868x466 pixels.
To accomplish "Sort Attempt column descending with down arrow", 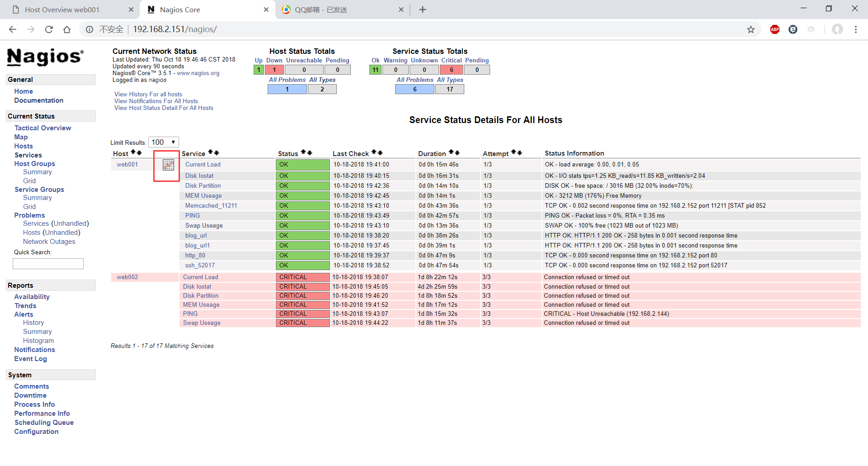I will 519,153.
